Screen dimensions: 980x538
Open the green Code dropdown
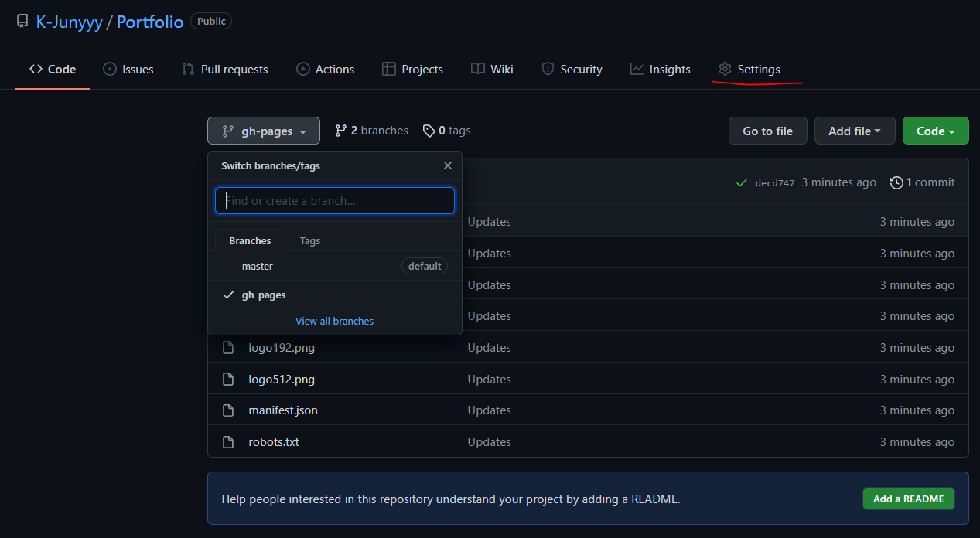pyautogui.click(x=935, y=131)
